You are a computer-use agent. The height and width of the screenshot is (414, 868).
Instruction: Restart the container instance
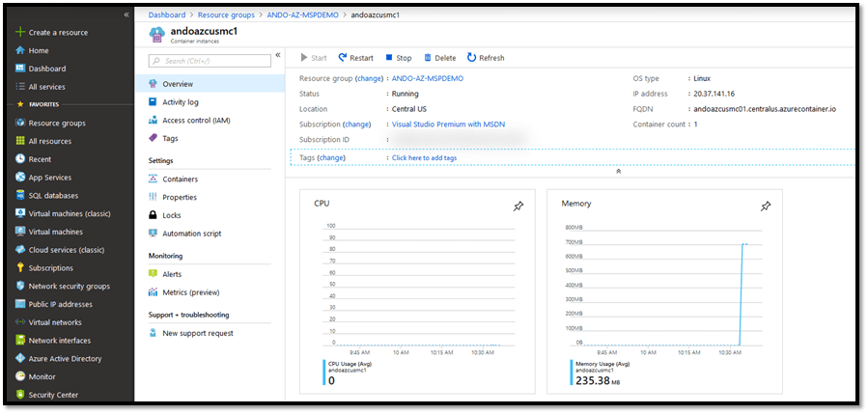(356, 58)
